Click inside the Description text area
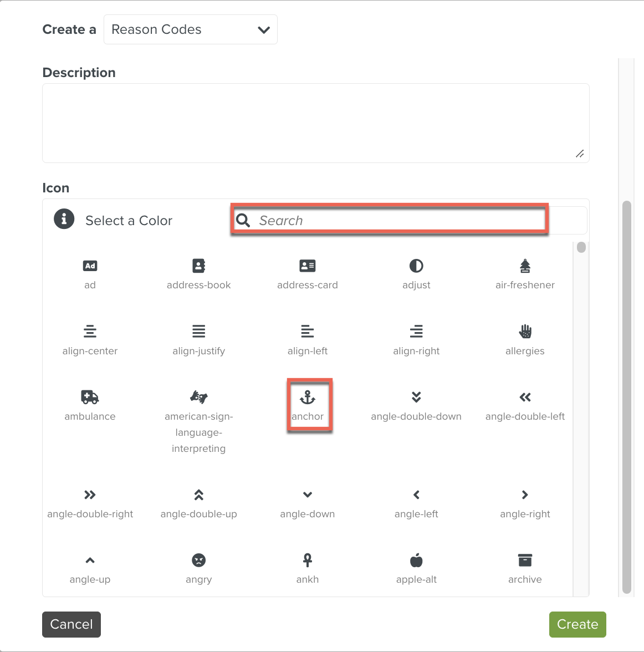The image size is (644, 652). pyautogui.click(x=315, y=123)
